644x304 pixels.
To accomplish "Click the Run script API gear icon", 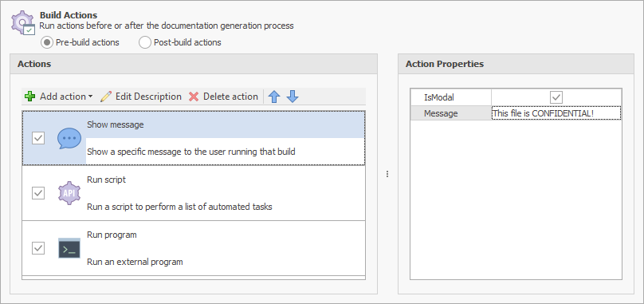I will [69, 193].
